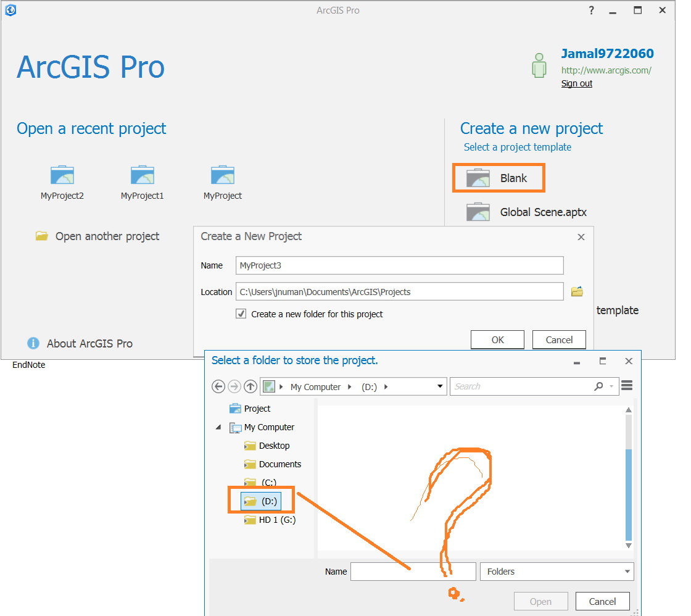Open the MyProject1 recent project icon
Screen dimensions: 691x616
click(x=143, y=175)
